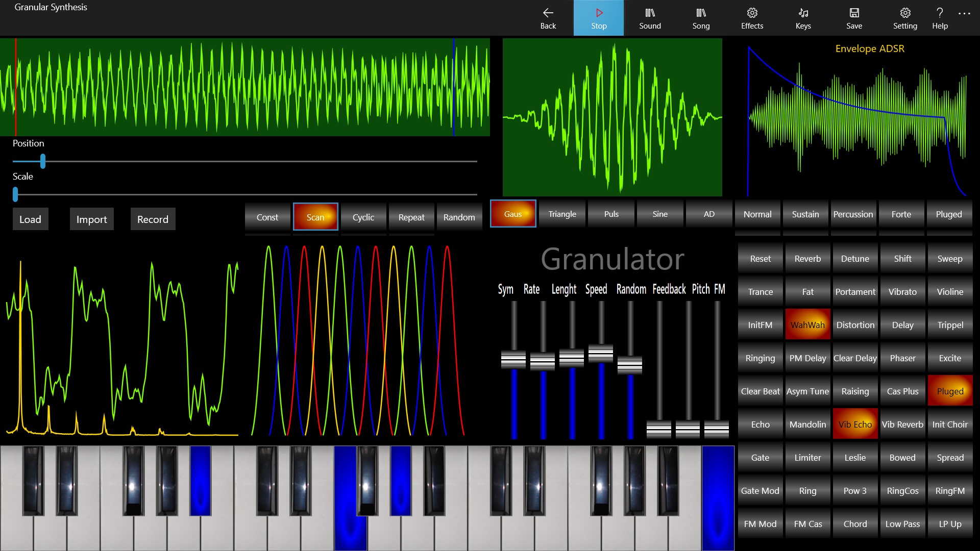Open the Setting gear icon

pos(905,13)
